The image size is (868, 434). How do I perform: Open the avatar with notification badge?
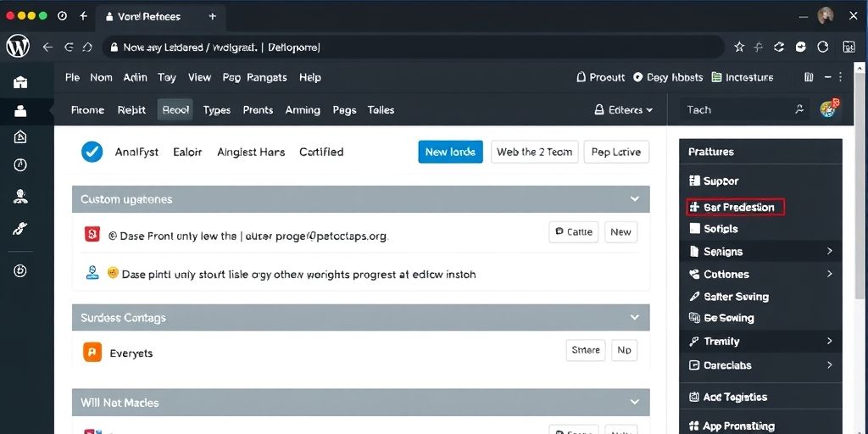[x=829, y=108]
